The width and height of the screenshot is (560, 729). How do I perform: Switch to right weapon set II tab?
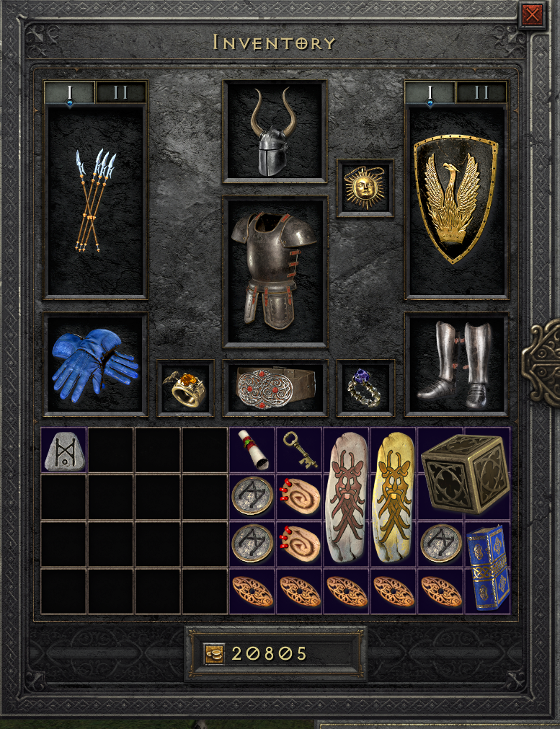coord(481,92)
